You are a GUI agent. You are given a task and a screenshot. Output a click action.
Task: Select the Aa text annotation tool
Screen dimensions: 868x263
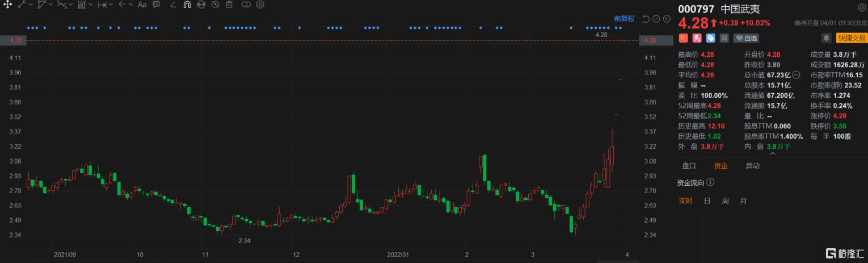(x=142, y=5)
